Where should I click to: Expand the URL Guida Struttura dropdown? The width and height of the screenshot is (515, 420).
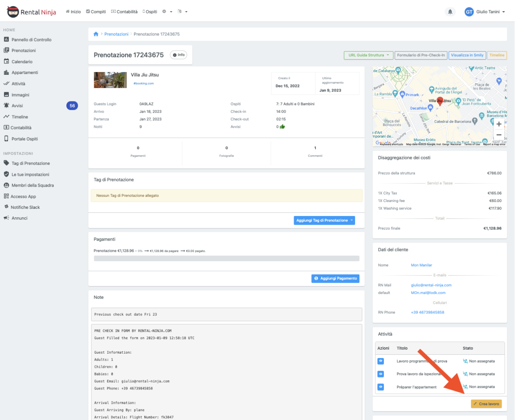coord(369,55)
